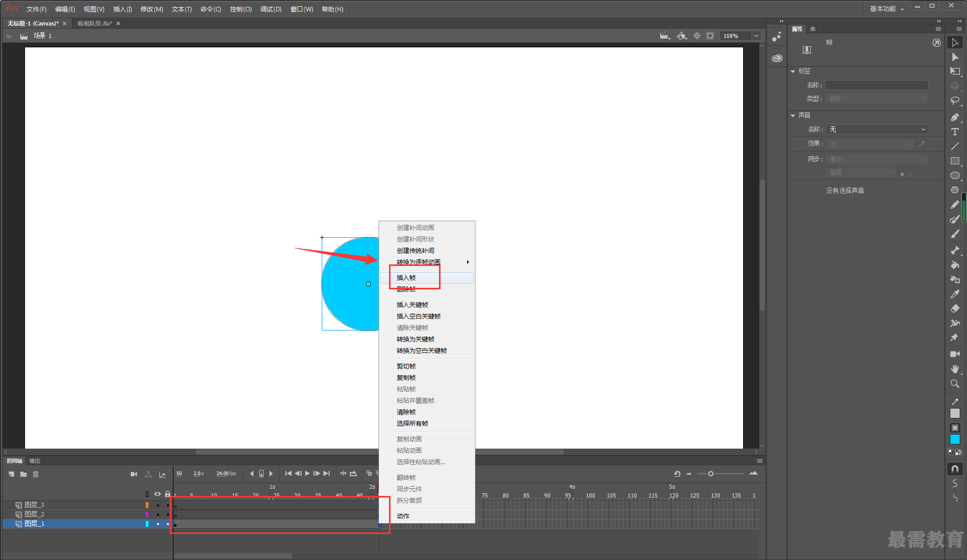
Task: Click the edit scene clapper icon
Action: [x=664, y=36]
